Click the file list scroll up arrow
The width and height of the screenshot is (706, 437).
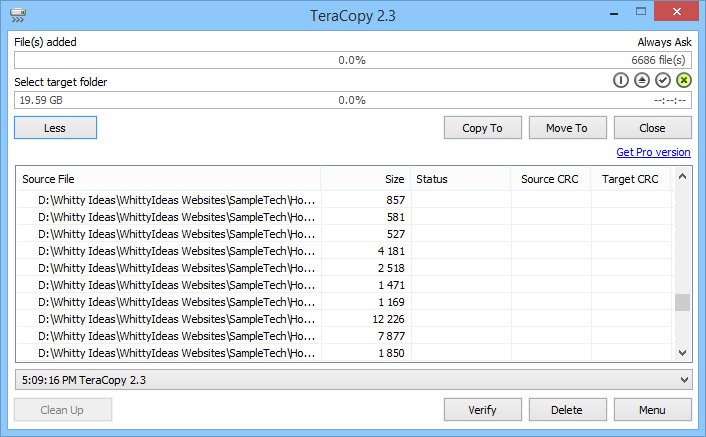pos(683,177)
